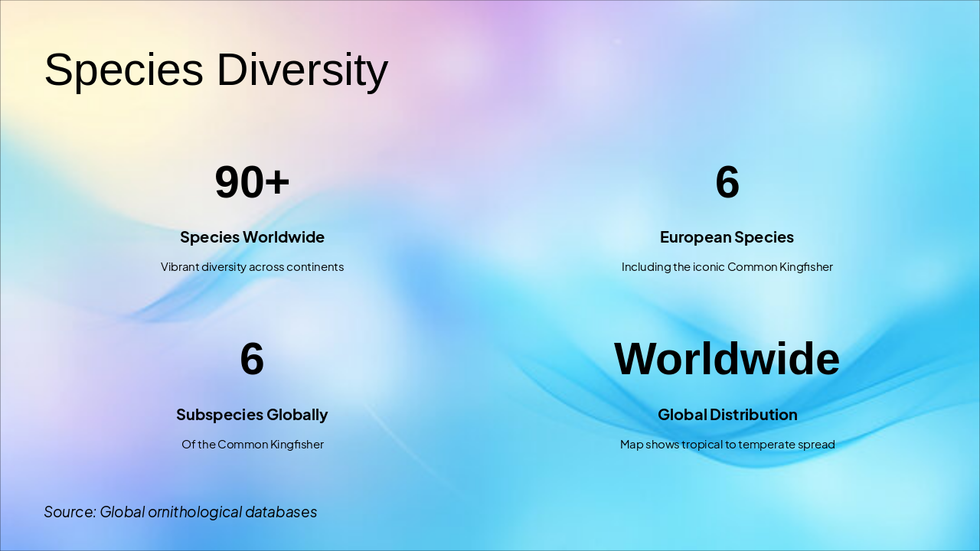
Task: Click the "6" above Subspecies Globally
Action: click(252, 359)
